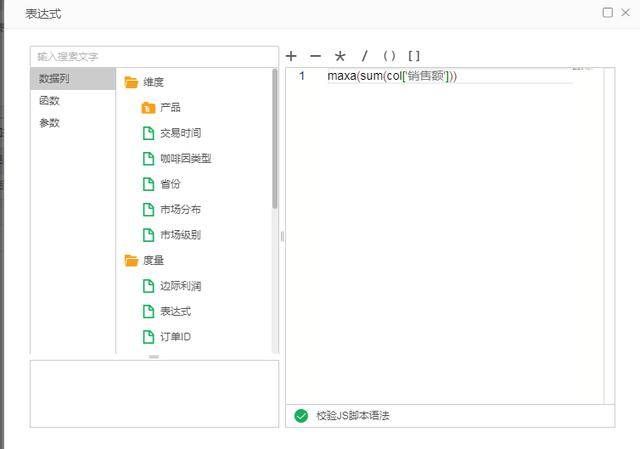Select the 数据列 tab

(73, 78)
